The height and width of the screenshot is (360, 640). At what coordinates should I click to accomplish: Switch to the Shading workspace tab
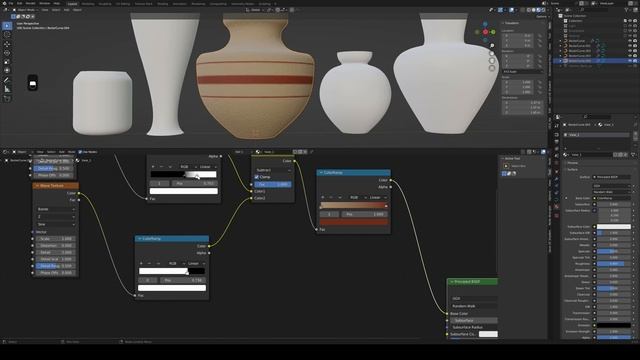162,4
